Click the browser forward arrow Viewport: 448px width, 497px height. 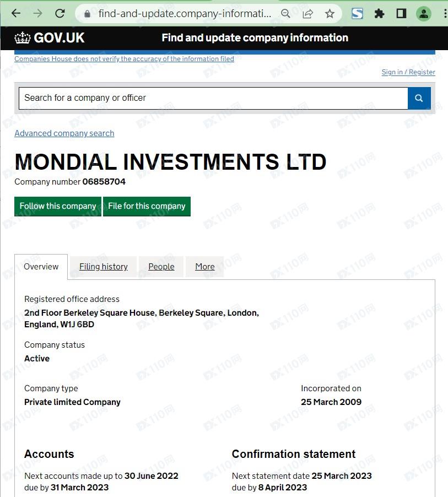coord(37,13)
